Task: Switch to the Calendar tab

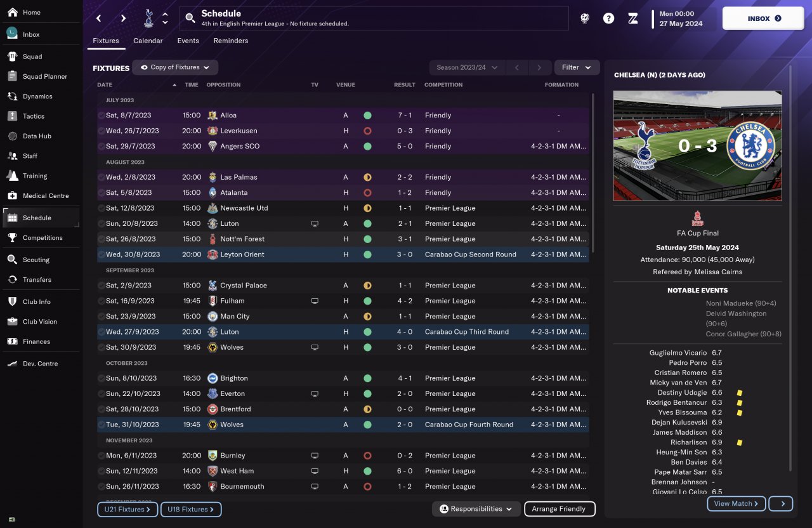Action: (x=148, y=41)
